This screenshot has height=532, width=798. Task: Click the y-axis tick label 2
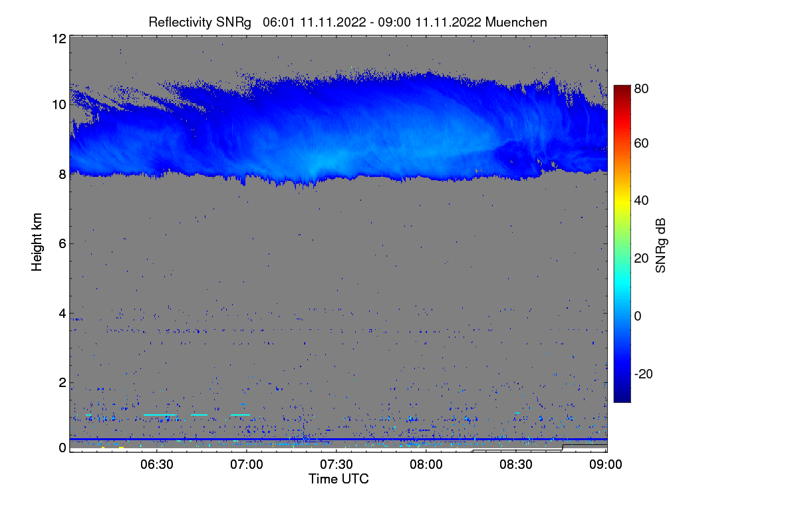click(63, 382)
